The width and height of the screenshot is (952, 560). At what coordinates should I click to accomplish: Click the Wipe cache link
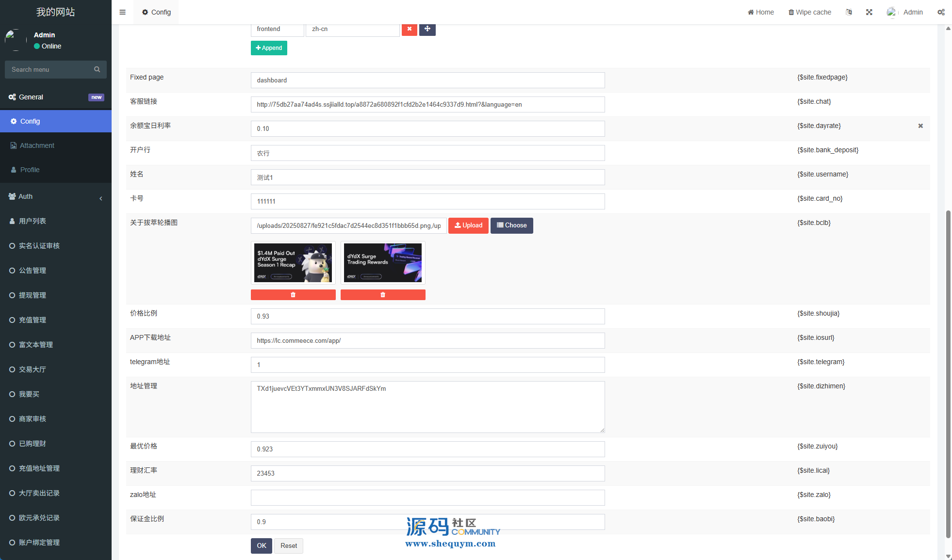[809, 12]
